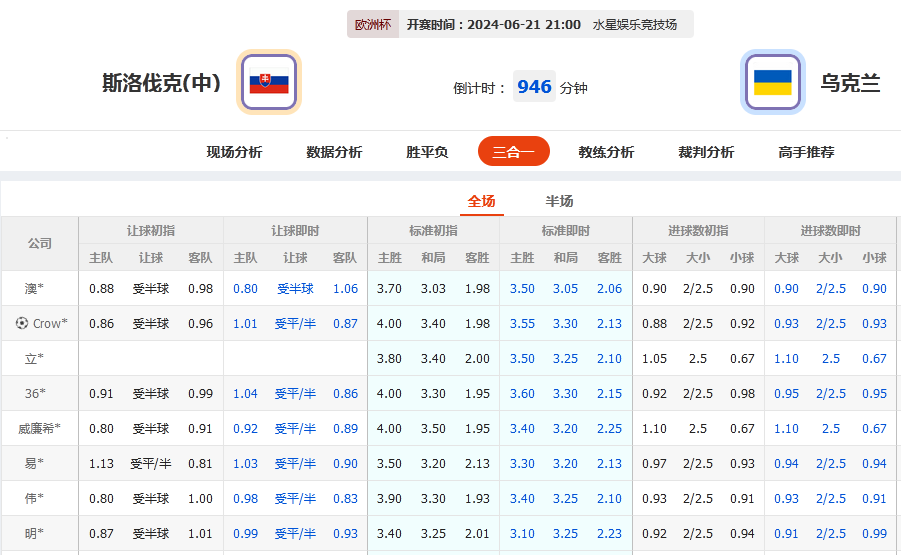Click 36* live home handicap odds 1.04
The width and height of the screenshot is (901, 555).
[245, 394]
